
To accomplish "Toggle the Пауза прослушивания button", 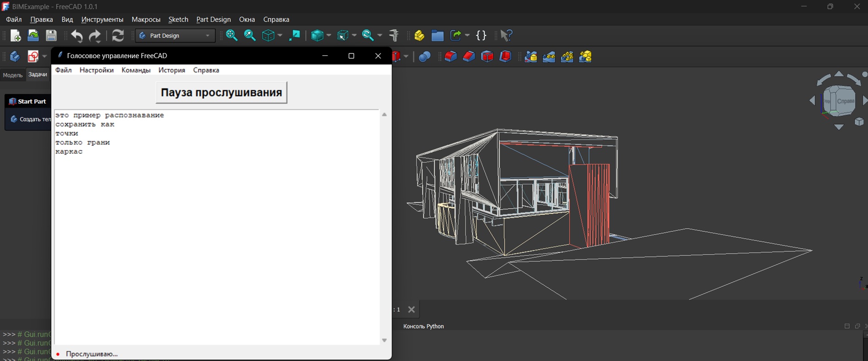I will click(x=221, y=93).
